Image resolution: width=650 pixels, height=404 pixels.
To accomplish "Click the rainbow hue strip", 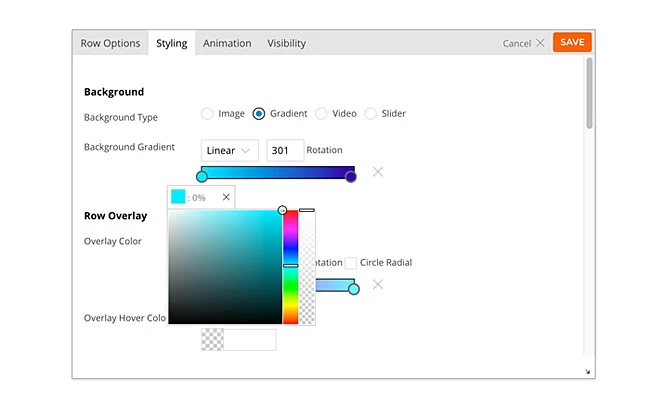I will coord(291,267).
